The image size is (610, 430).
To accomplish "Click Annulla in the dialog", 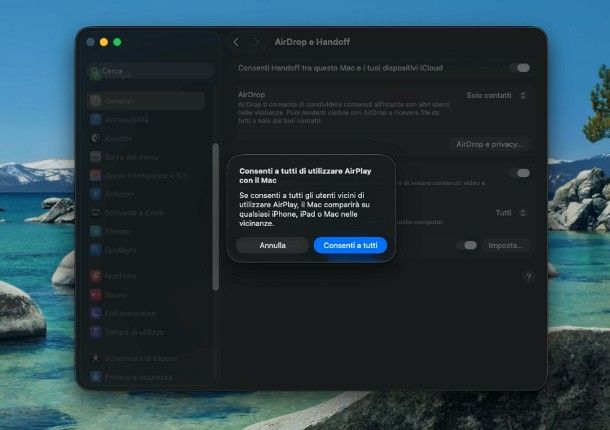I will point(272,245).
